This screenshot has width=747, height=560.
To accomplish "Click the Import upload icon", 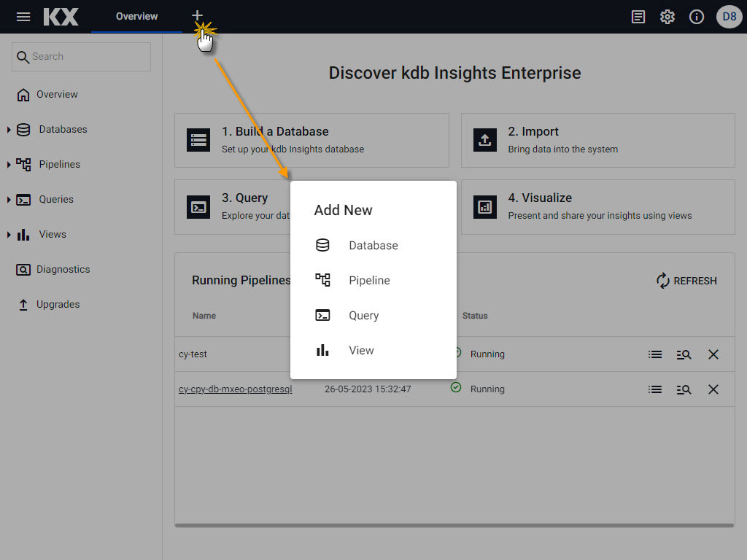I will pos(485,140).
